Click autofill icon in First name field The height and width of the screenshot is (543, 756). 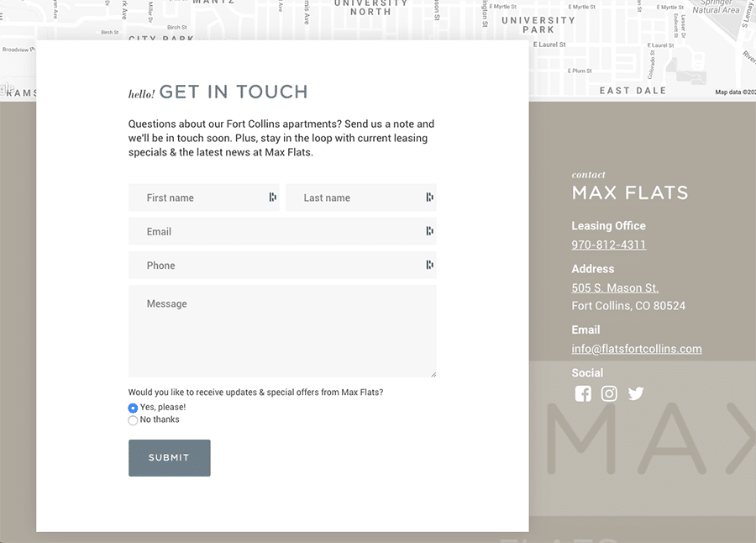click(x=272, y=197)
